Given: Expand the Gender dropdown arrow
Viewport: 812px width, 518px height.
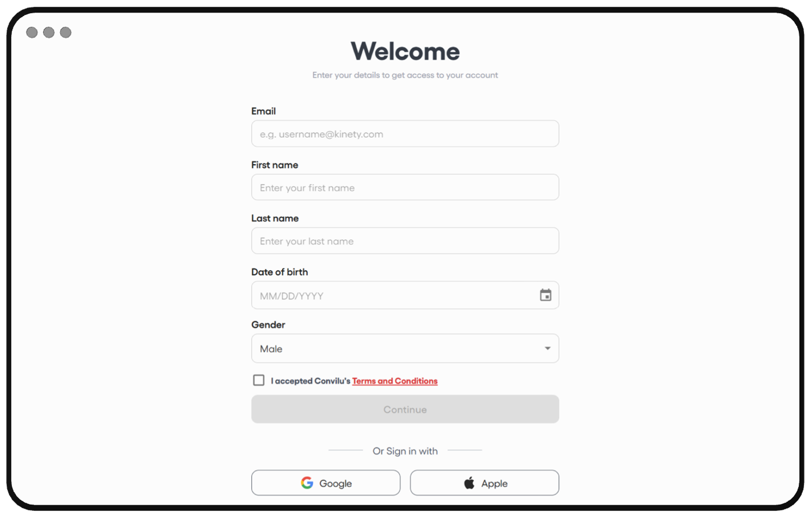Looking at the screenshot, I should tap(547, 348).
